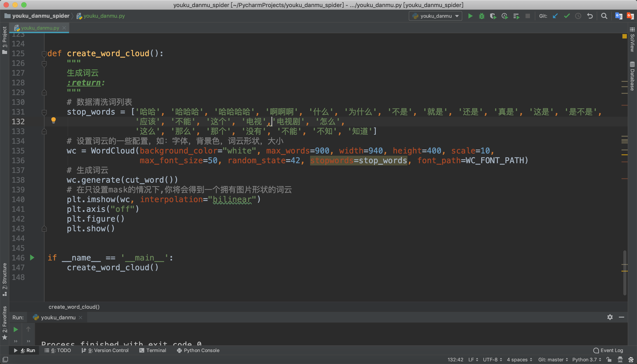Image resolution: width=637 pixels, height=364 pixels.
Task: Switch to the Terminal tab
Action: click(x=152, y=350)
